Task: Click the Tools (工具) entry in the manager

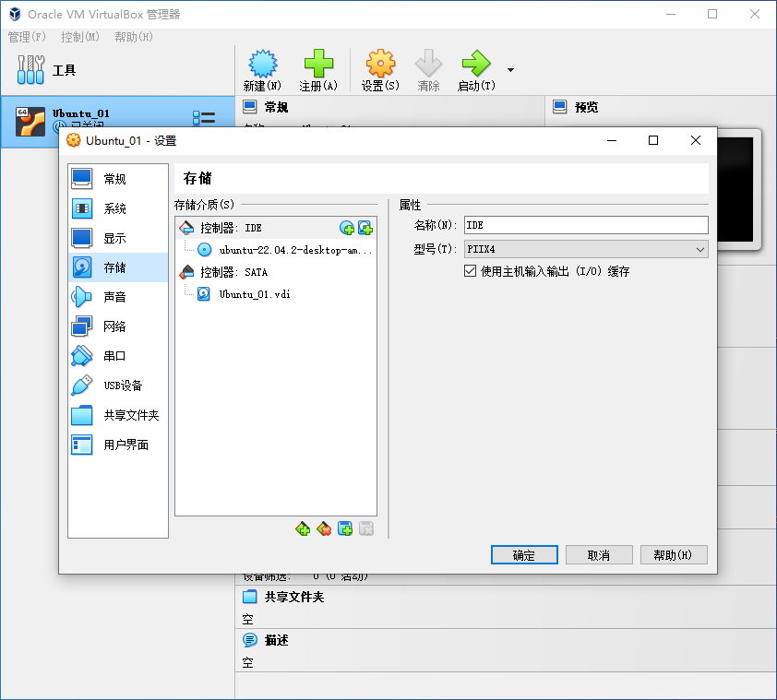Action: pos(117,70)
